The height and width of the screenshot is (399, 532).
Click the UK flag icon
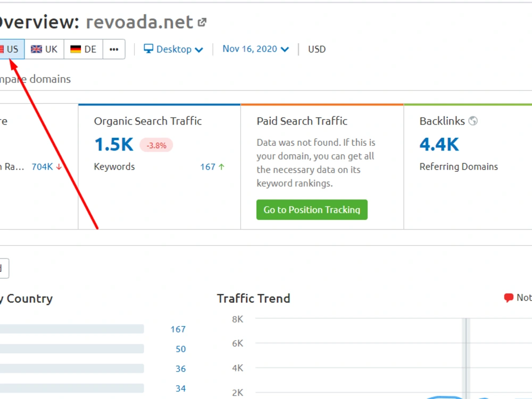36,49
